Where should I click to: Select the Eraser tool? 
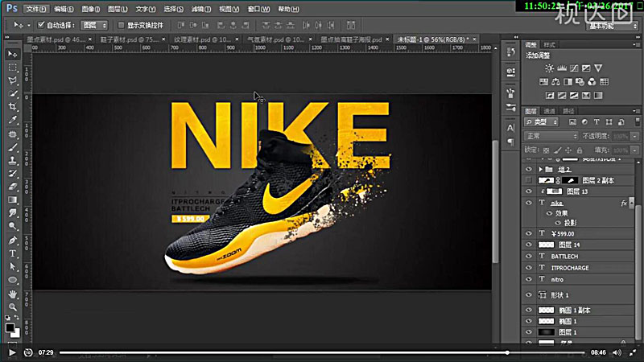[x=13, y=187]
